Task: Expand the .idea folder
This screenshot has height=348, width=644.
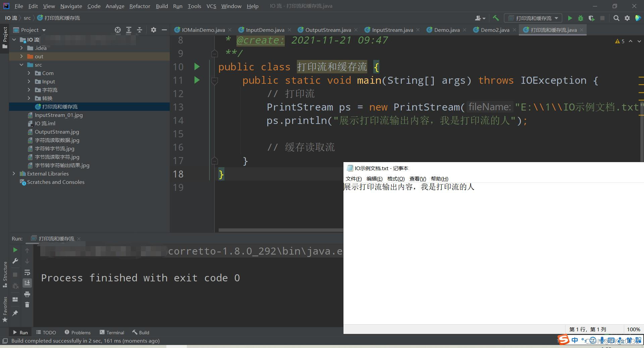Action: 21,48
